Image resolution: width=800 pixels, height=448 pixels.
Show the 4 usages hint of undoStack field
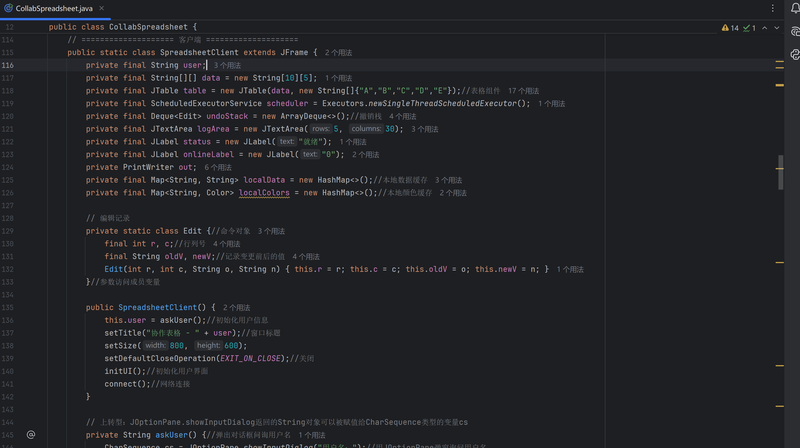[x=403, y=116]
